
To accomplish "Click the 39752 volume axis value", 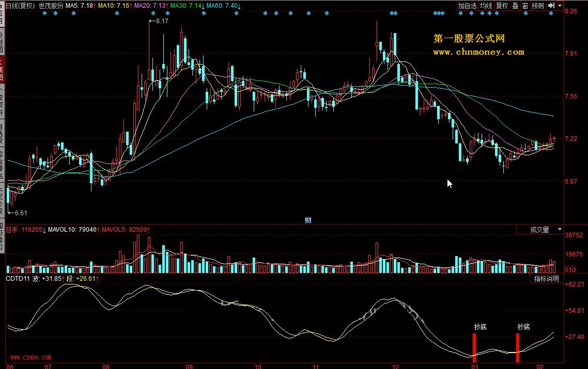I will [x=574, y=235].
